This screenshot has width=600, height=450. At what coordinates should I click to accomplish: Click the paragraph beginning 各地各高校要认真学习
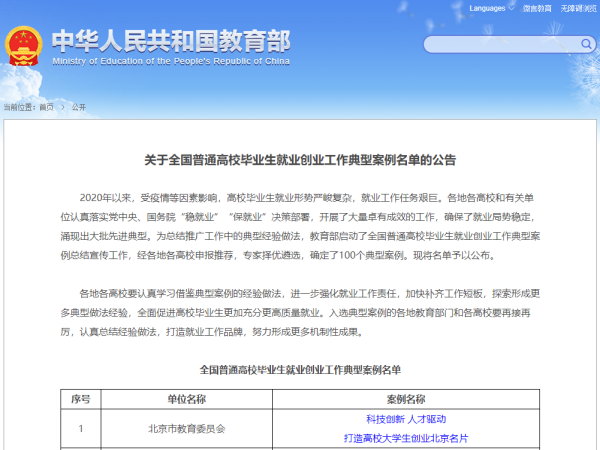pos(300,313)
